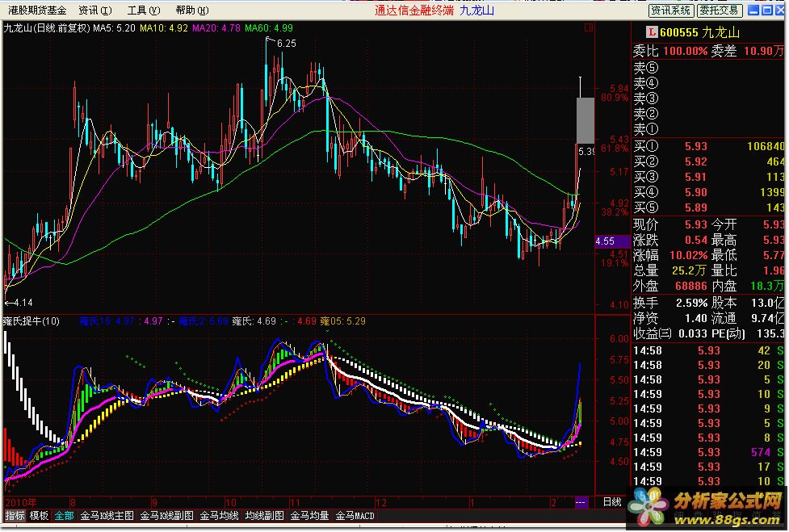Click the first 14:58 tick with volume 42
The width and height of the screenshot is (789, 532).
[x=708, y=350]
